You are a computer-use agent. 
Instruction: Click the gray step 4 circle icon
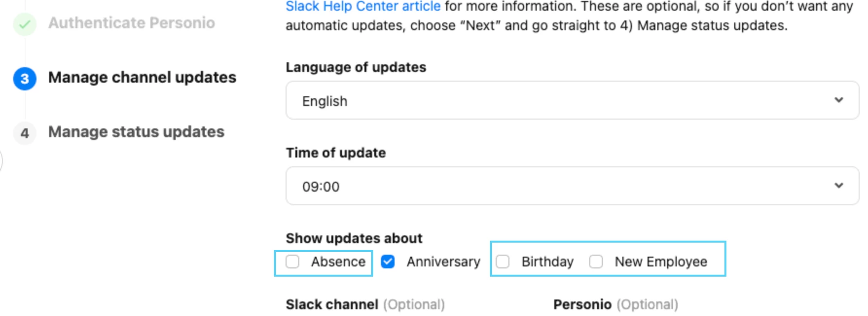(x=25, y=133)
